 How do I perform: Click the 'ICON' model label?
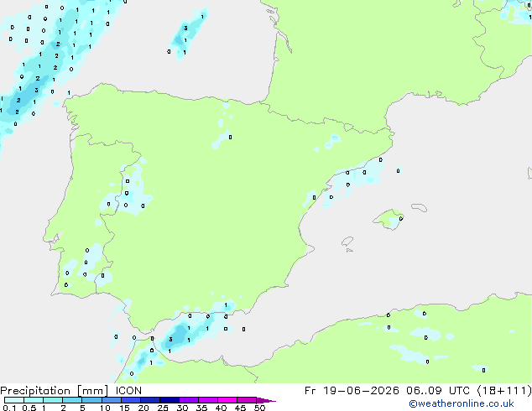point(128,391)
